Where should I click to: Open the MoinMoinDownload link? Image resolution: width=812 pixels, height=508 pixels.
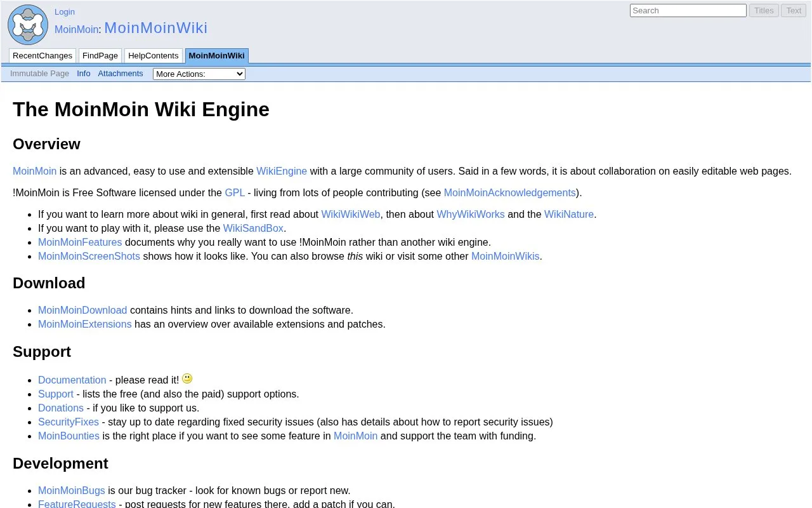[82, 310]
